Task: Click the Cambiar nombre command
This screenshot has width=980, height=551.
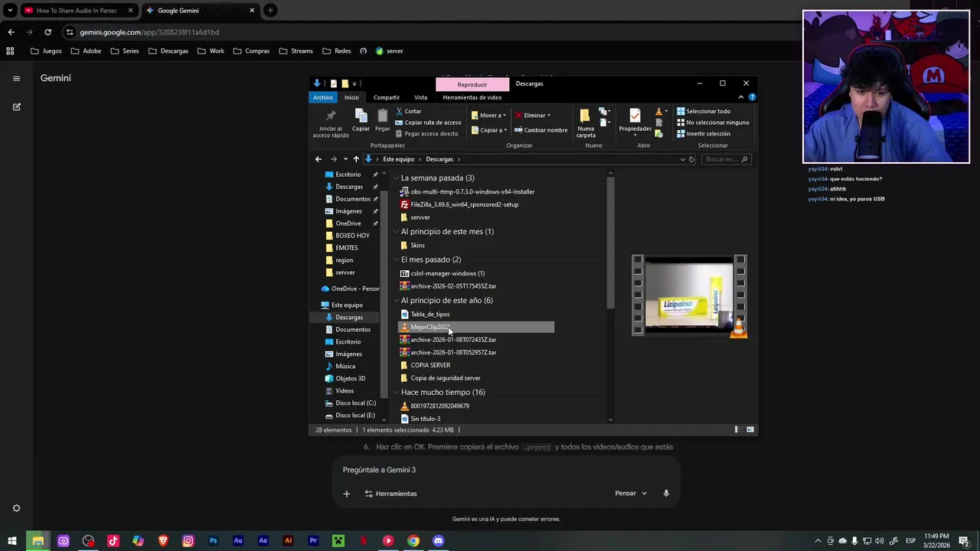Action: point(541,130)
